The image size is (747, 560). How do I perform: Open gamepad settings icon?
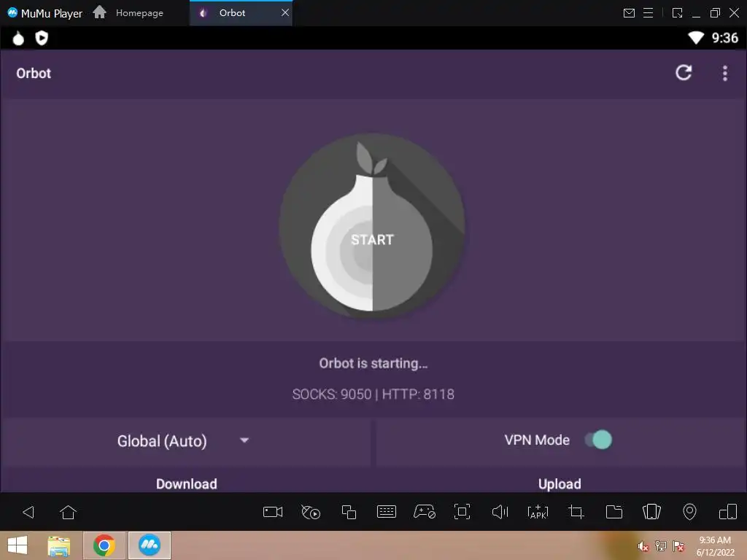(424, 512)
